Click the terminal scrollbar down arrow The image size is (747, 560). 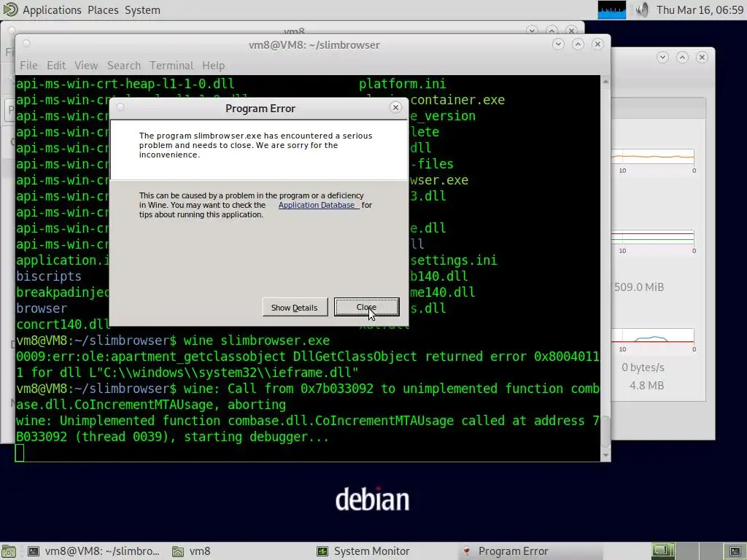point(605,455)
